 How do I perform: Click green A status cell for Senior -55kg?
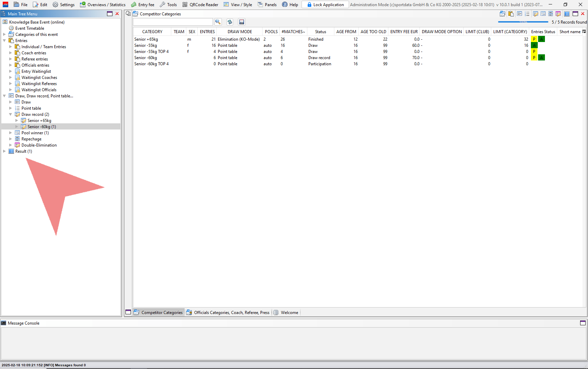(534, 45)
